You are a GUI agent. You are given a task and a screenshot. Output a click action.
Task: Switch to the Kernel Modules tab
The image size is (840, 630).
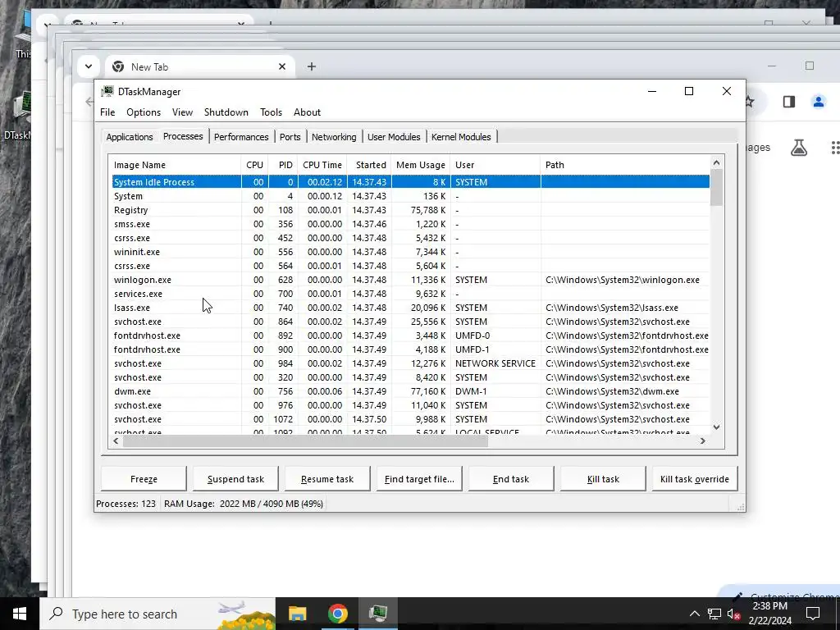(x=461, y=137)
